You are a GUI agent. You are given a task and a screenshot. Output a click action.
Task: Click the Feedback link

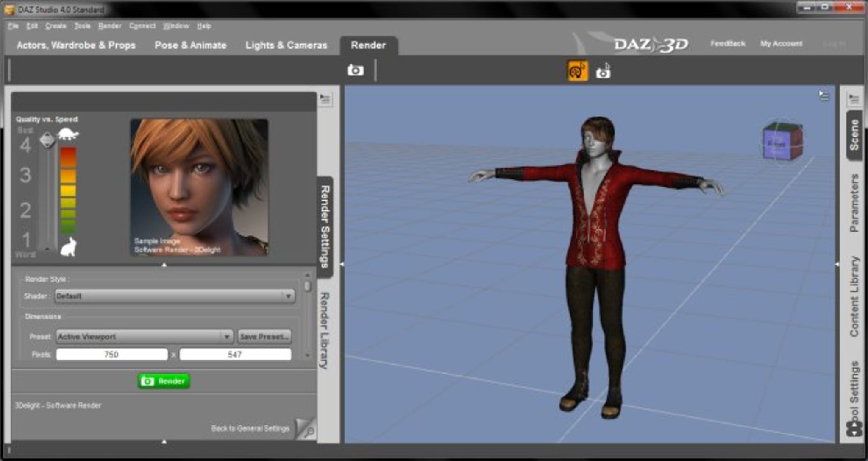pos(728,43)
